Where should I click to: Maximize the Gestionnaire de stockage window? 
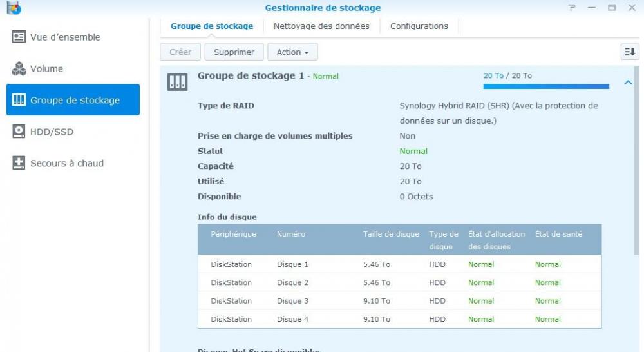pos(612,7)
